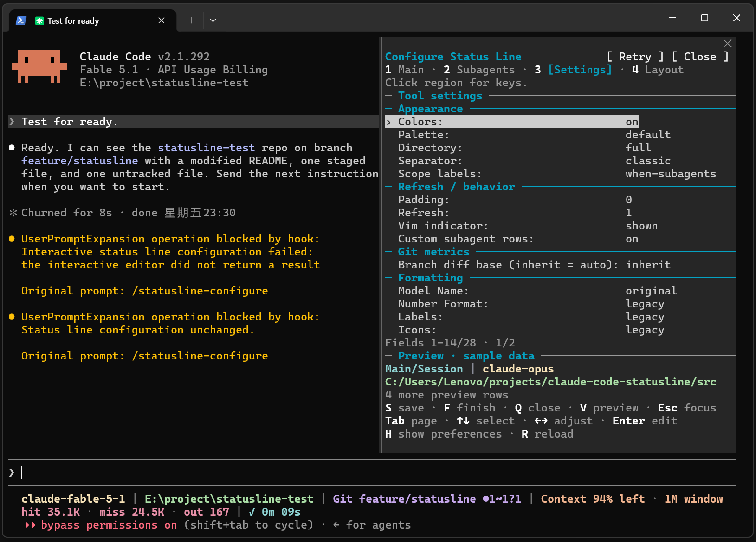Viewport: 756px width, 542px height.
Task: Click the PowerShell icon in the tab
Action: click(21, 20)
